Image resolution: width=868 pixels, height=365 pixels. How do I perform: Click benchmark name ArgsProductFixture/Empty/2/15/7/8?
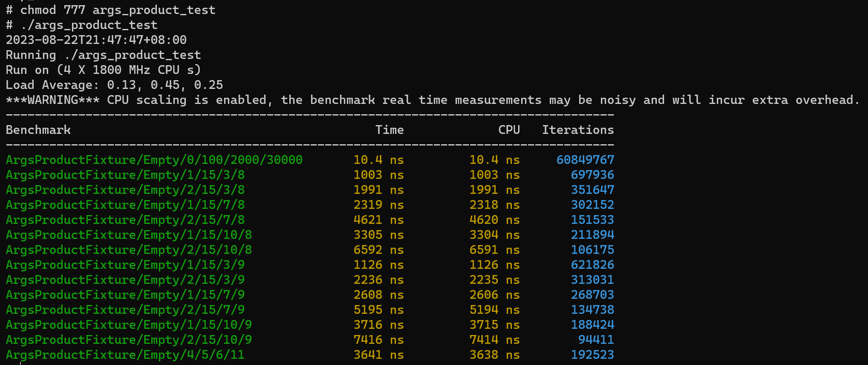coord(125,220)
